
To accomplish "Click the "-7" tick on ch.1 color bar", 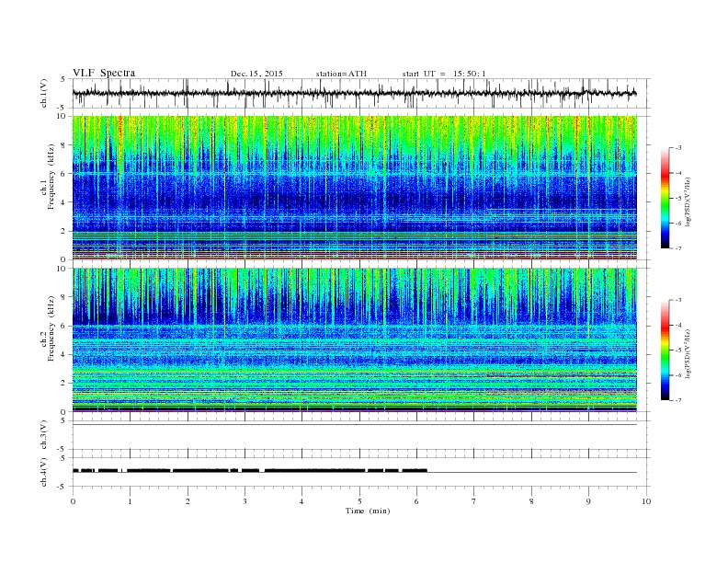I will pyautogui.click(x=678, y=248).
